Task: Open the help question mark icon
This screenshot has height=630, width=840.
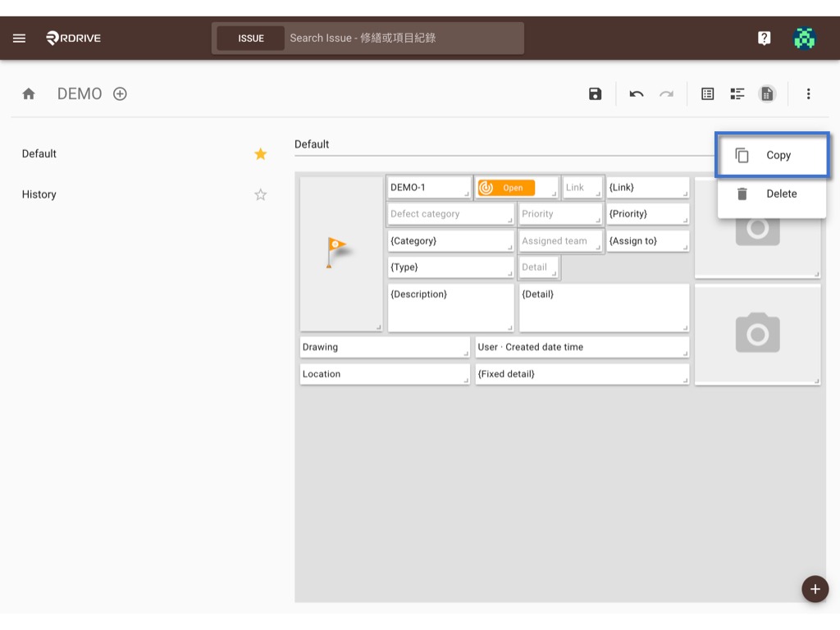Action: tap(764, 38)
